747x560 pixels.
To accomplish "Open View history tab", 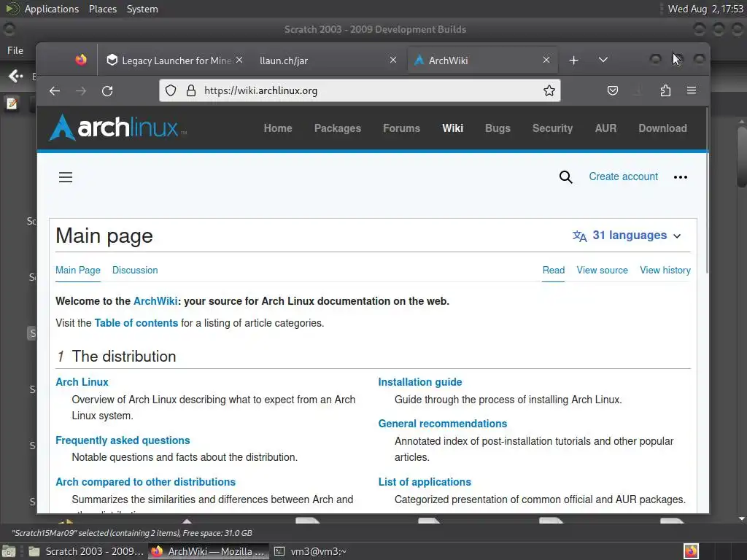I will pyautogui.click(x=665, y=270).
